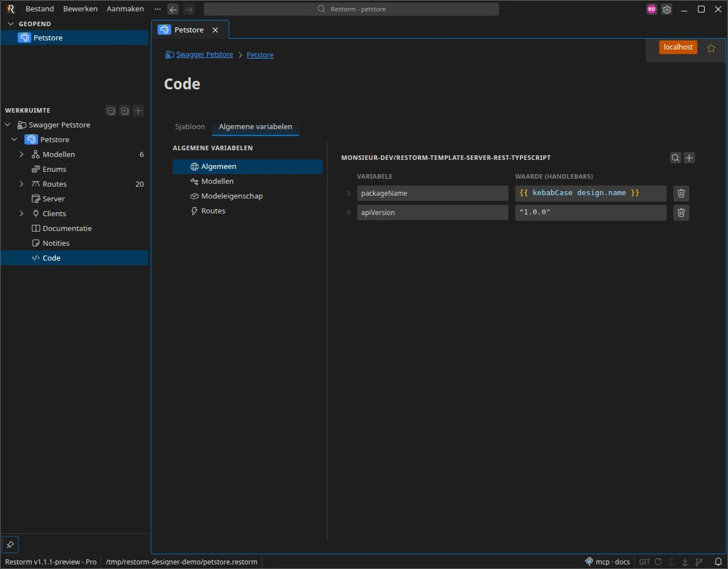Open Enums in the workspace tree
Screen dimensions: 728x569
(75, 169)
